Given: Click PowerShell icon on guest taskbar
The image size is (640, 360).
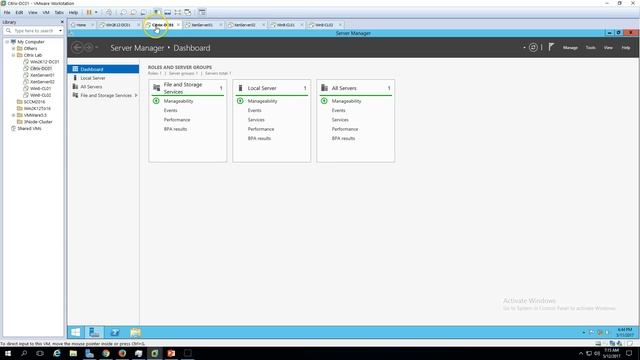Looking at the screenshot, I should (115, 332).
